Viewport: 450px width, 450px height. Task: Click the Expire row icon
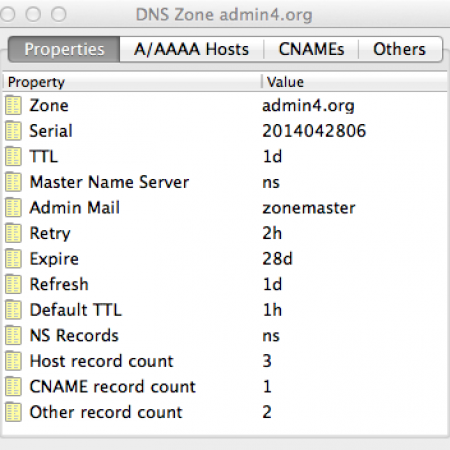coord(13,259)
